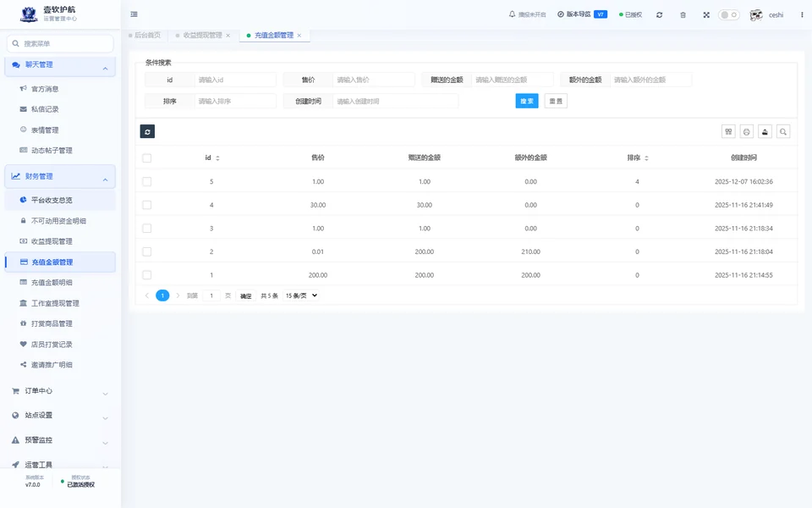The width and height of the screenshot is (812, 508).
Task: Click the 重置 button to clear filters
Action: pyautogui.click(x=557, y=102)
